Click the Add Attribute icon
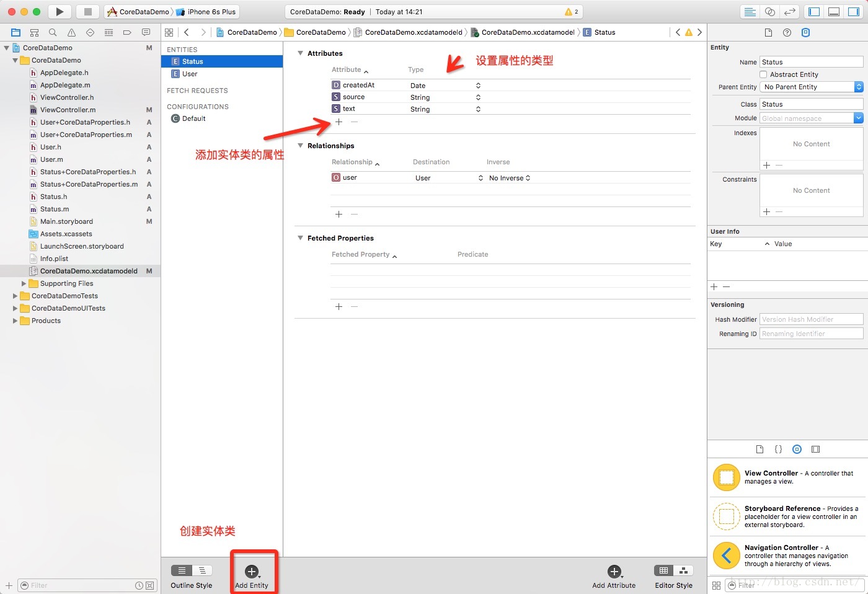 (x=614, y=572)
